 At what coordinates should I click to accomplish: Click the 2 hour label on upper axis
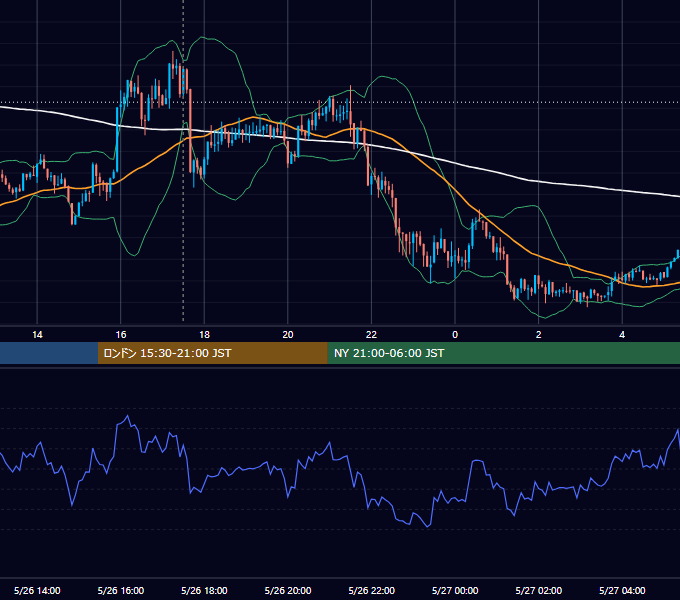tap(539, 335)
